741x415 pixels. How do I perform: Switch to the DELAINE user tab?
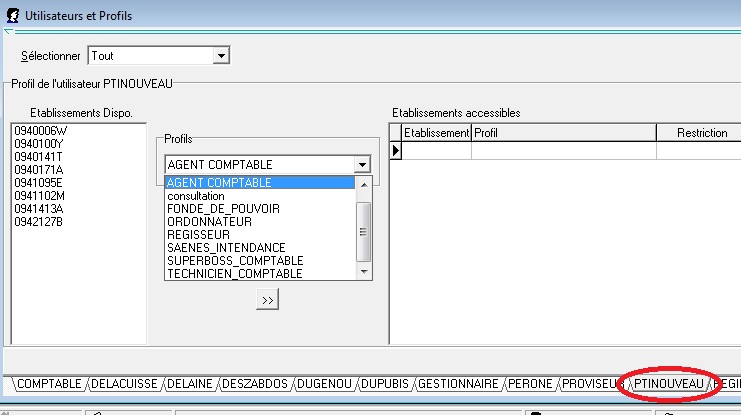tap(190, 384)
